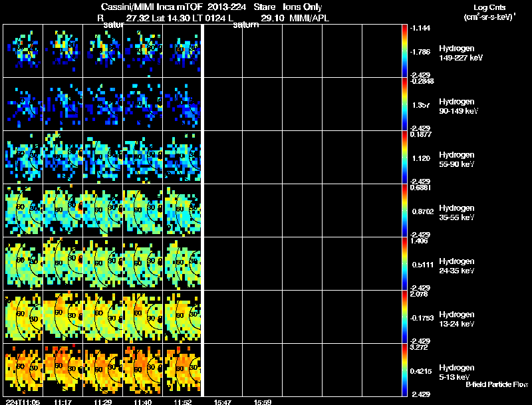Click the empty 55-90 keV panel at 15:47
Viewport: 532px width, 405px height.
point(223,157)
